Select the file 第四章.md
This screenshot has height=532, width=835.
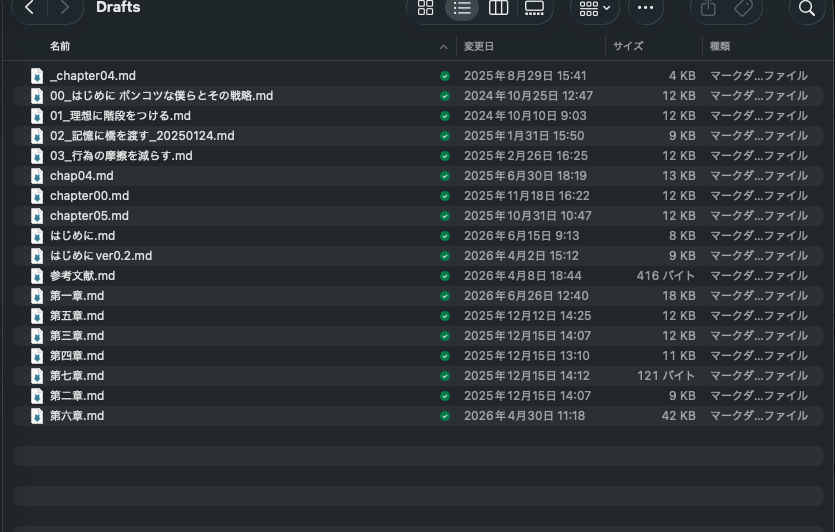coord(77,356)
